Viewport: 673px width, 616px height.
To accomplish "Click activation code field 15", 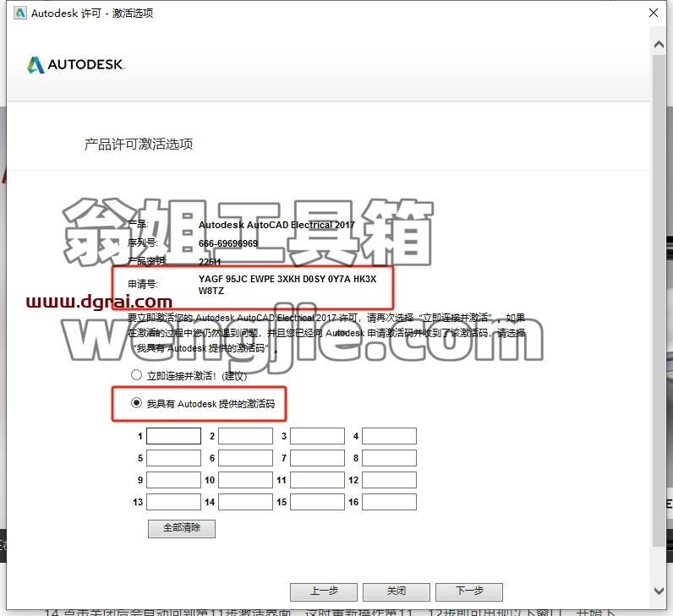I will (x=317, y=502).
